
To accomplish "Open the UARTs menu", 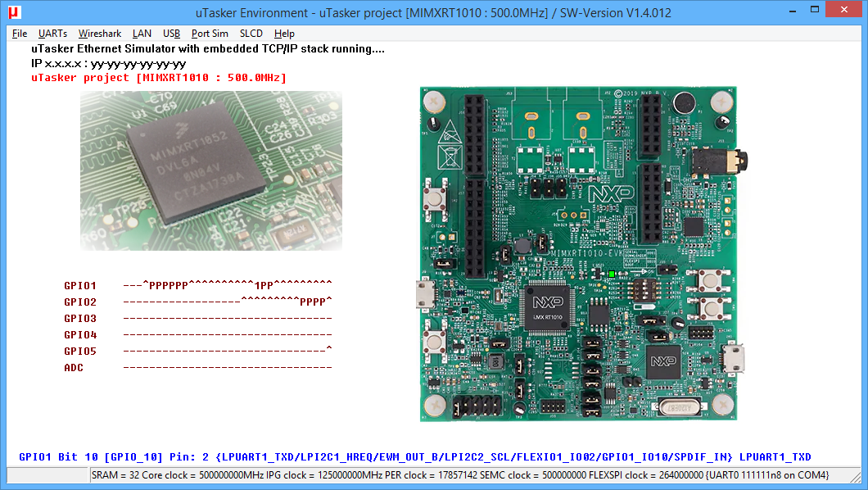I will (x=52, y=34).
